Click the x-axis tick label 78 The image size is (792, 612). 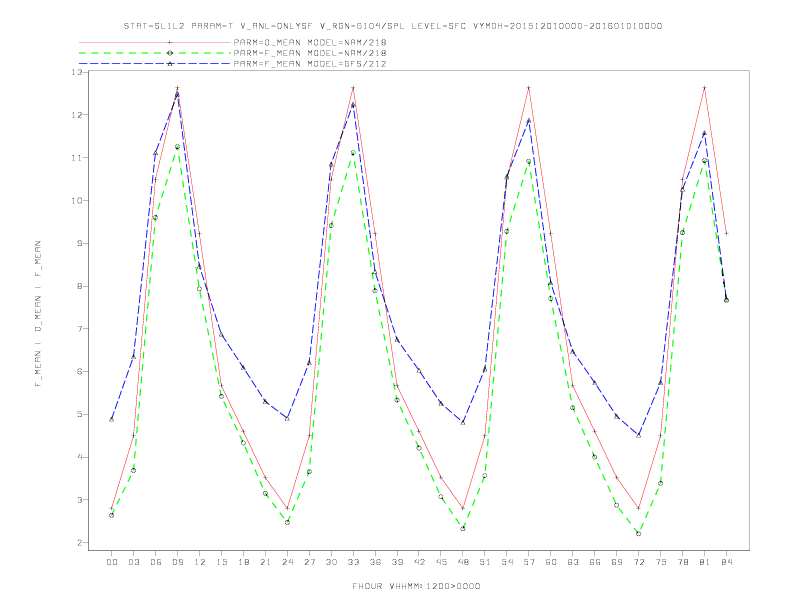point(682,562)
